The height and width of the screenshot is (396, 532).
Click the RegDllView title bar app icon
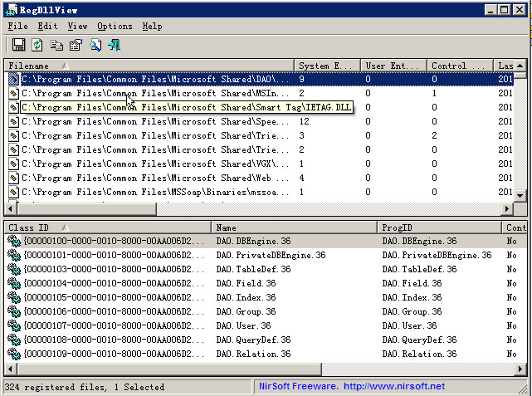point(12,10)
